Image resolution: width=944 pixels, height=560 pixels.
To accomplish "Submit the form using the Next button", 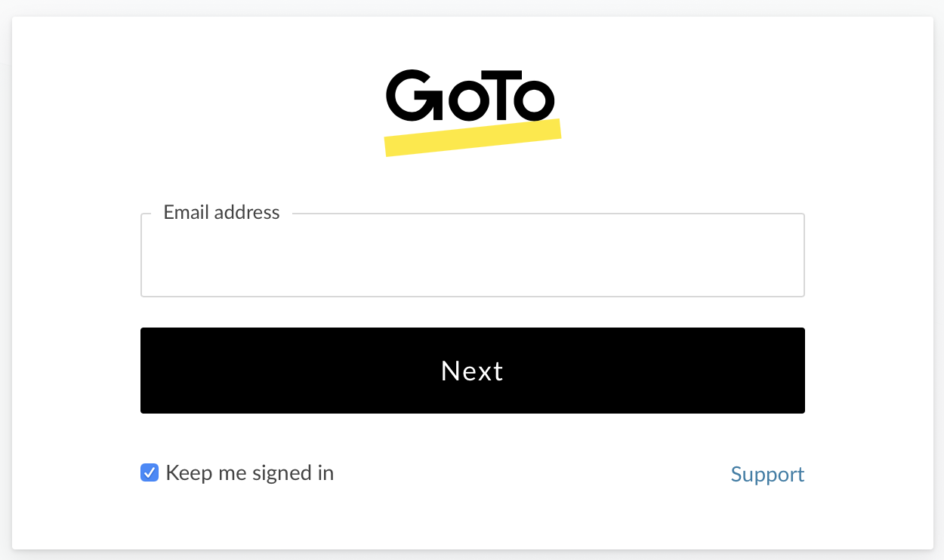I will tap(472, 371).
